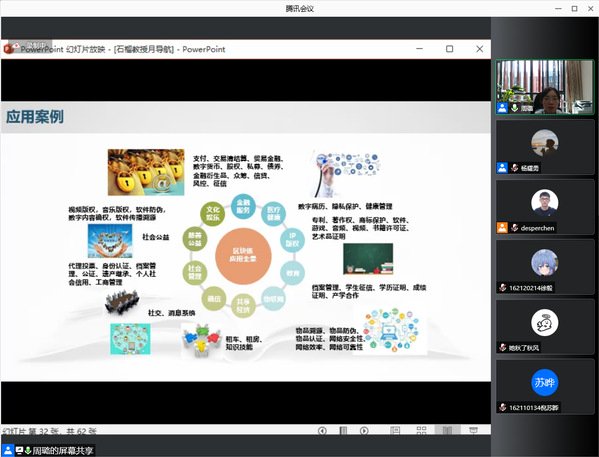Select the ghost avatar participant tile
Viewport: 599px width, 457px height.
(x=545, y=327)
